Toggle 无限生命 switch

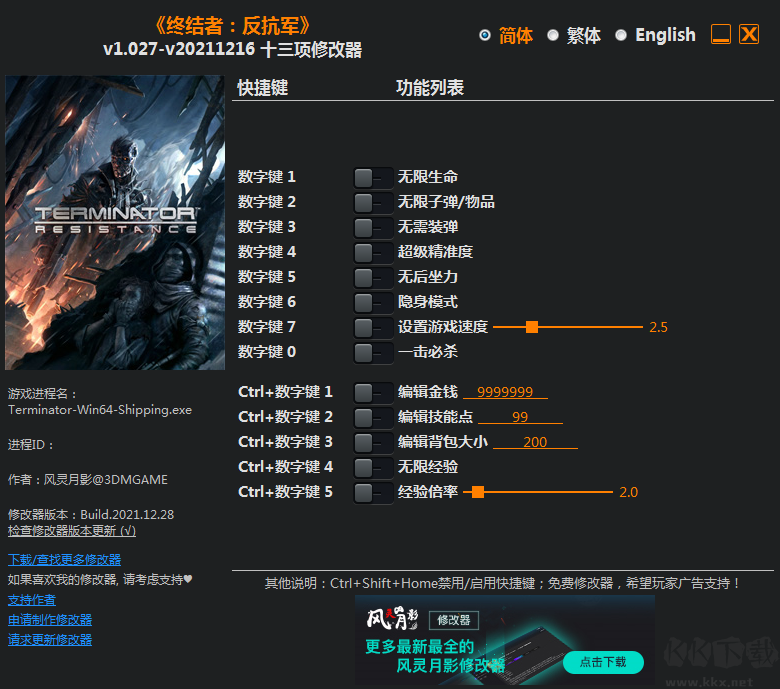pos(373,178)
